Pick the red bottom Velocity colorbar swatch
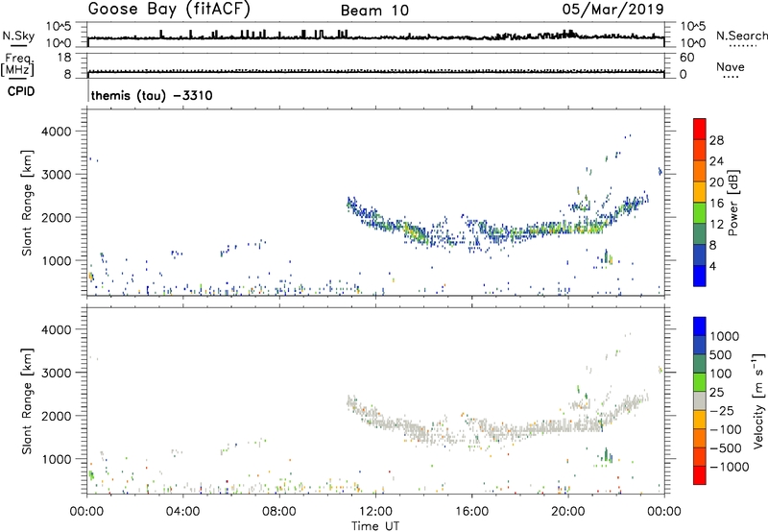The height and width of the screenshot is (532, 768). click(x=700, y=475)
